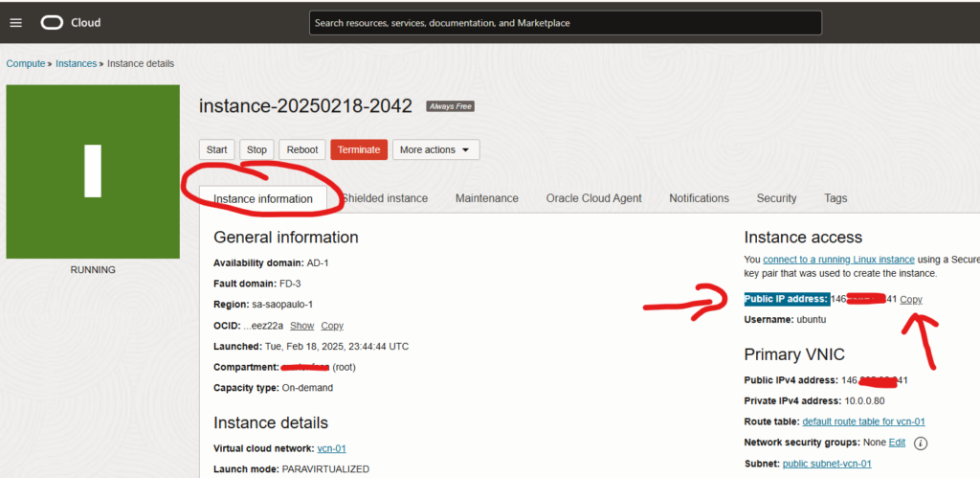The height and width of the screenshot is (478, 980).
Task: Click the green instance status thumbnail
Action: (x=93, y=171)
